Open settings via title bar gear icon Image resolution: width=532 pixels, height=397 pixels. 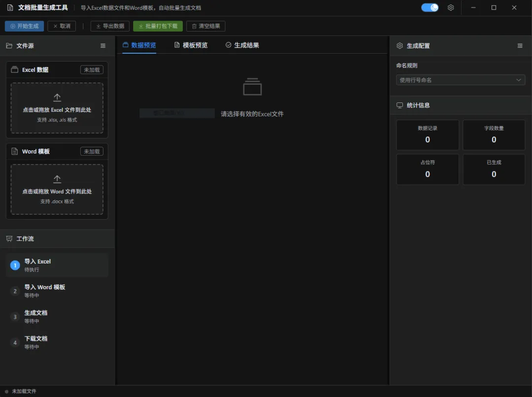pos(451,7)
